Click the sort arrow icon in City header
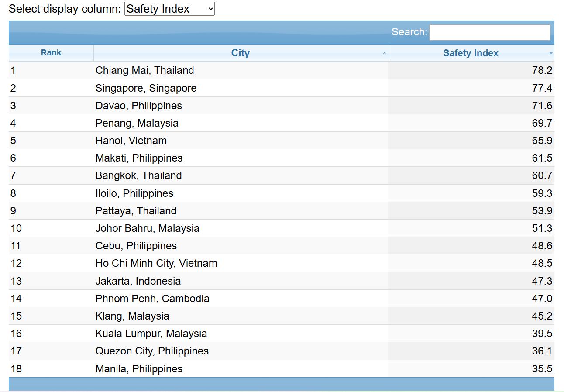Screen dimensions: 564x392 pyautogui.click(x=384, y=54)
